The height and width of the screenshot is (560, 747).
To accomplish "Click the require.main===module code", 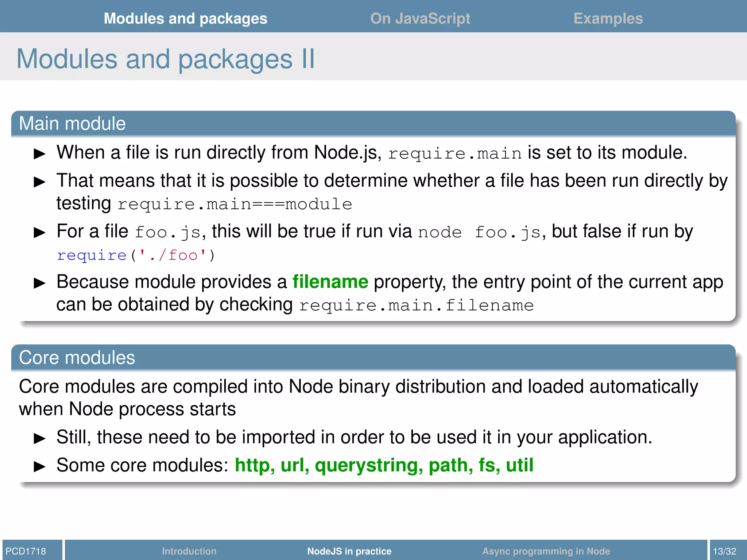I will coord(235,204).
